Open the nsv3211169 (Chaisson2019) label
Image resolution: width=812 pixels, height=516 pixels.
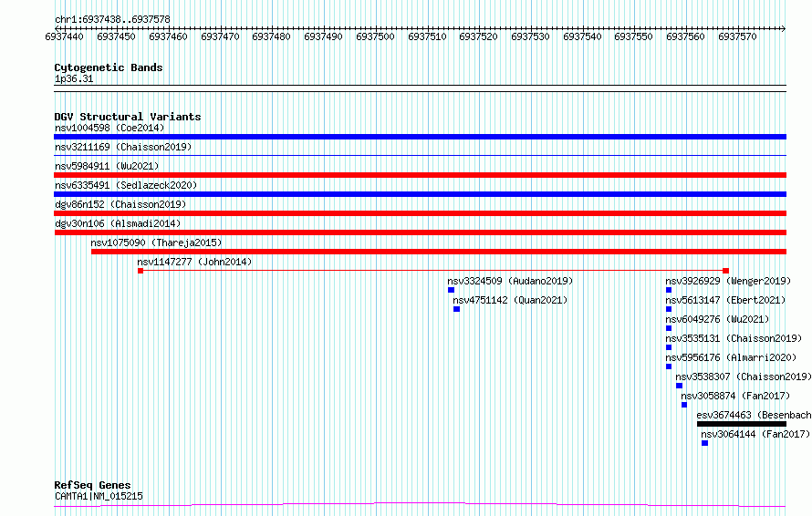point(123,147)
